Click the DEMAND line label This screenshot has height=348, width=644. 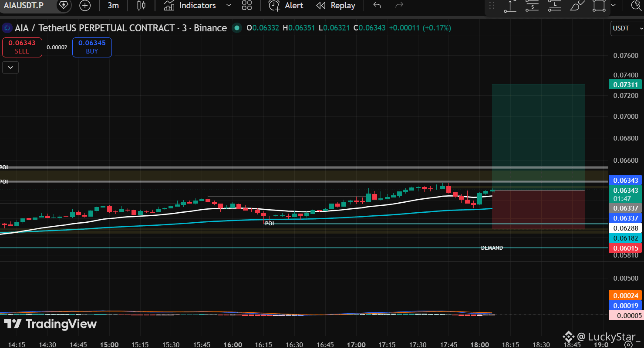(492, 248)
